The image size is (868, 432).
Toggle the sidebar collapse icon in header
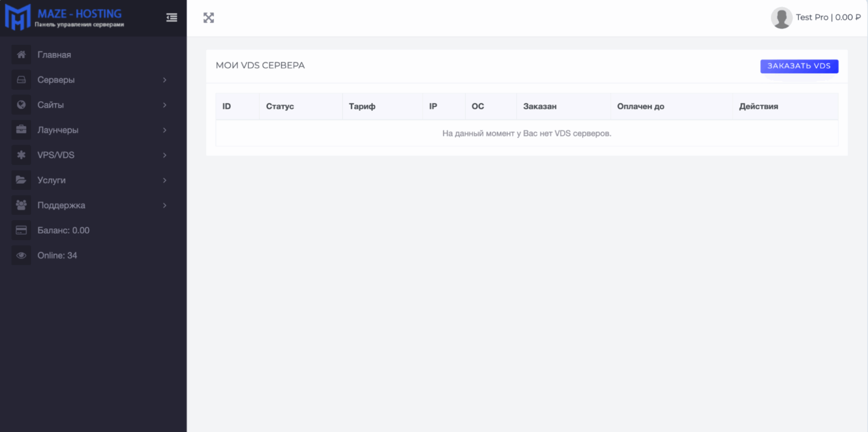click(x=172, y=18)
